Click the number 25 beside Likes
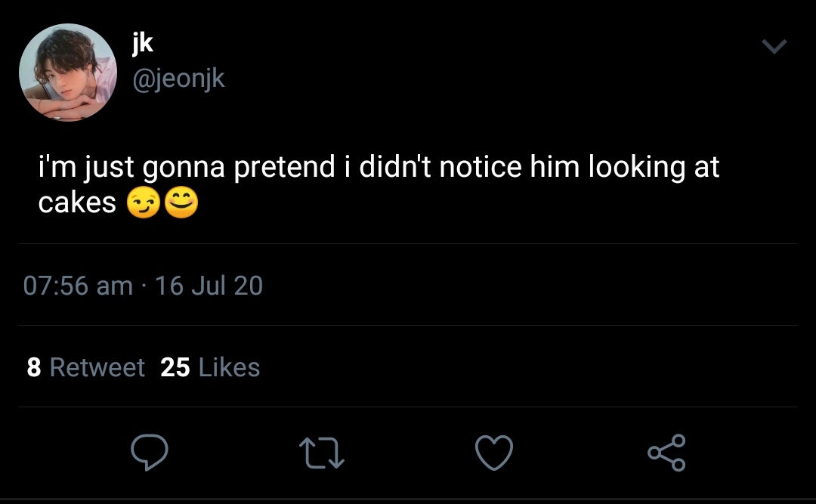The width and height of the screenshot is (816, 504). point(175,367)
